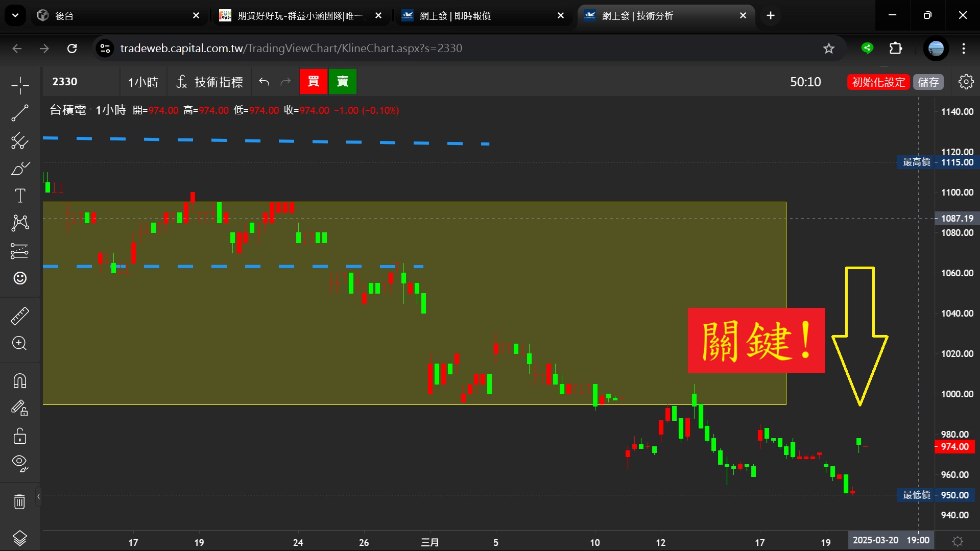Go back in browser history

17,49
